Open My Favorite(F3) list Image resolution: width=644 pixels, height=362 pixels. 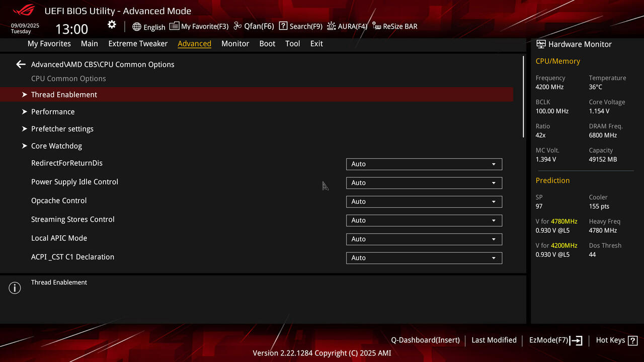(199, 26)
